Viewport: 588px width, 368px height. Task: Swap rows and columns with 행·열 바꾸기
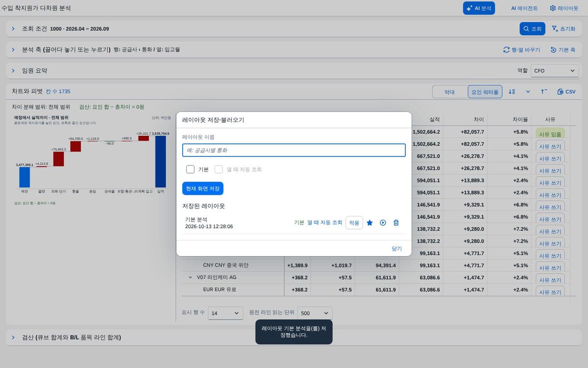[x=521, y=50]
